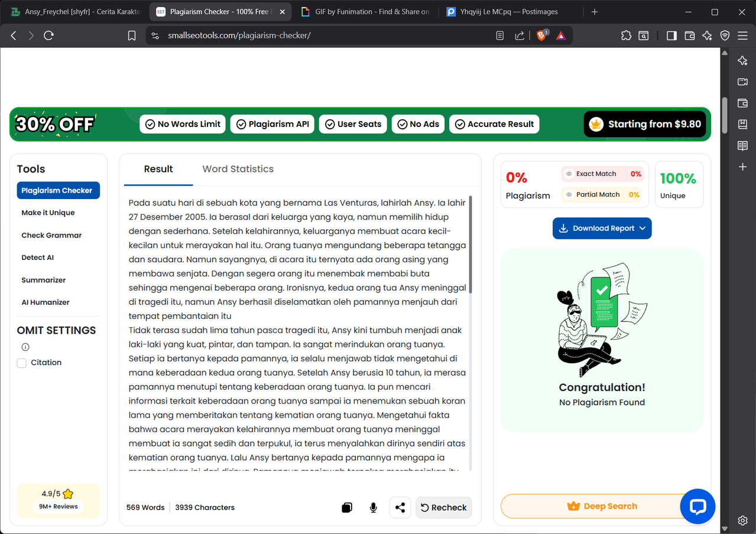Open reader mode icon in address bar
The image size is (756, 534).
pyautogui.click(x=500, y=35)
